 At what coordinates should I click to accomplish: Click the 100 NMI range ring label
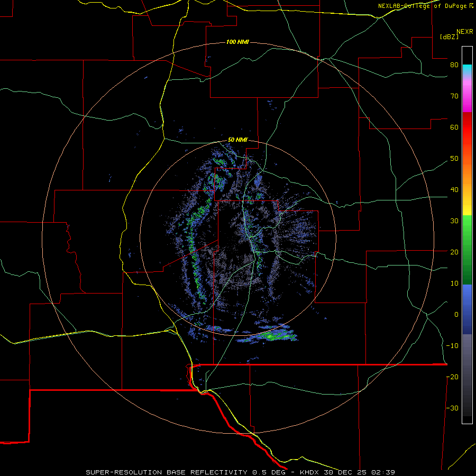(x=237, y=42)
